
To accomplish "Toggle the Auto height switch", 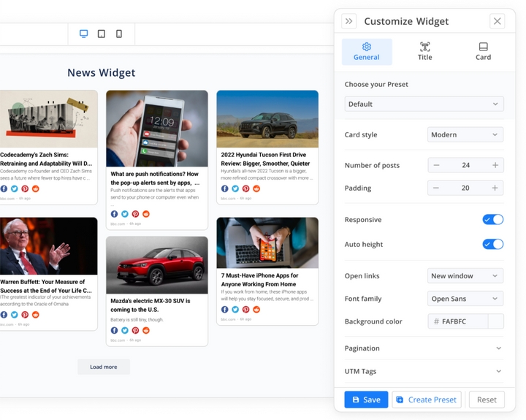I will (493, 244).
